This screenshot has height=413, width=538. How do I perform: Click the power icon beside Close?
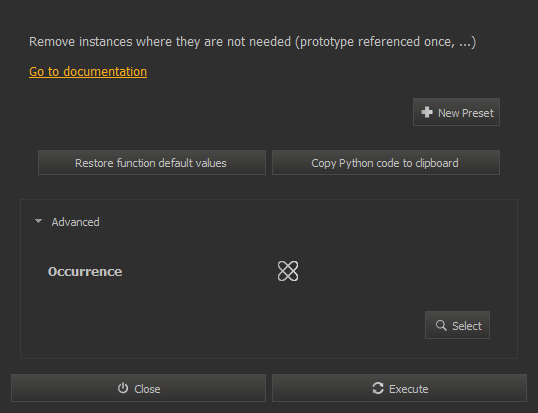pyautogui.click(x=123, y=388)
